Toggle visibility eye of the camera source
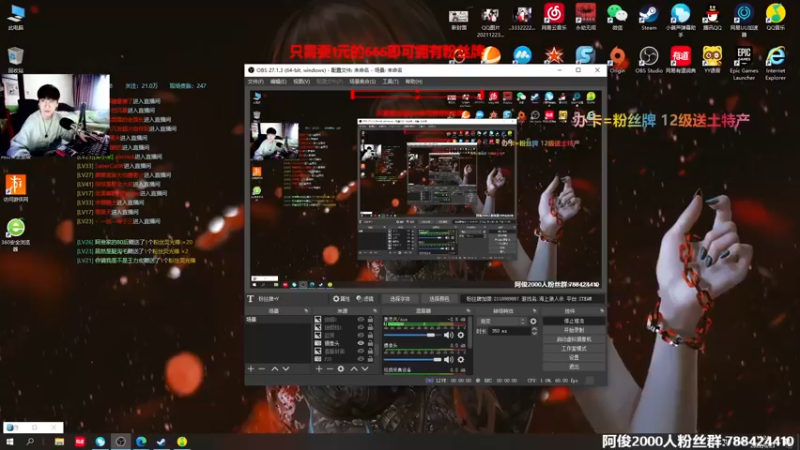The image size is (800, 450). click(361, 343)
